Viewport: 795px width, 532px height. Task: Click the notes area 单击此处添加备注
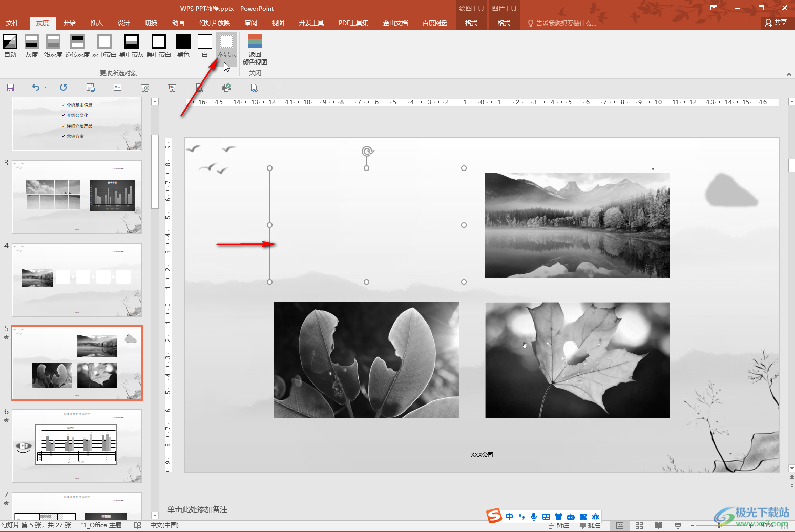[x=197, y=509]
